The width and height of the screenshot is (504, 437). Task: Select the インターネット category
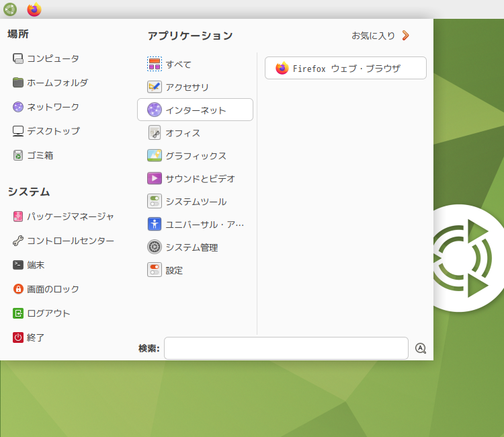pyautogui.click(x=195, y=110)
